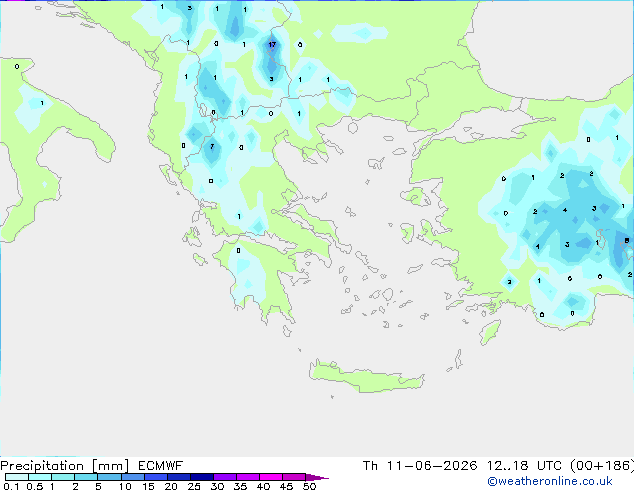634x490 pixels.
Task: Click the legend label '0.1'
Action: (11, 486)
